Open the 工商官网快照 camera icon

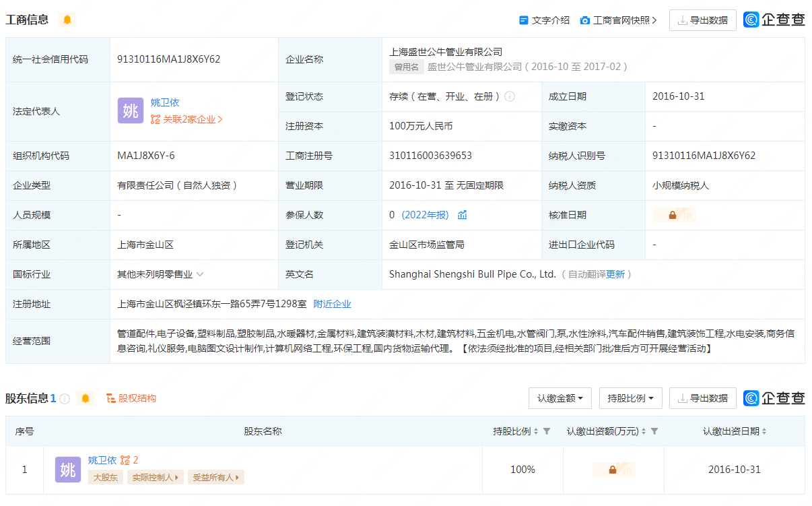[585, 20]
